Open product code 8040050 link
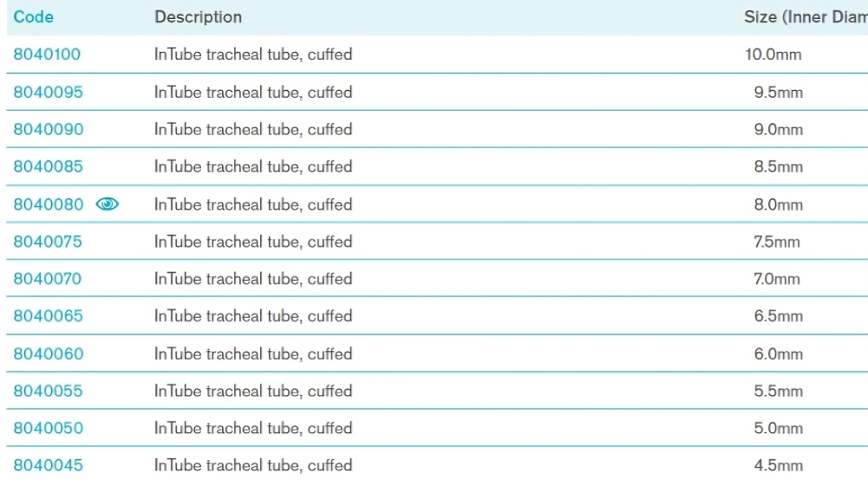The width and height of the screenshot is (868, 486). [48, 428]
